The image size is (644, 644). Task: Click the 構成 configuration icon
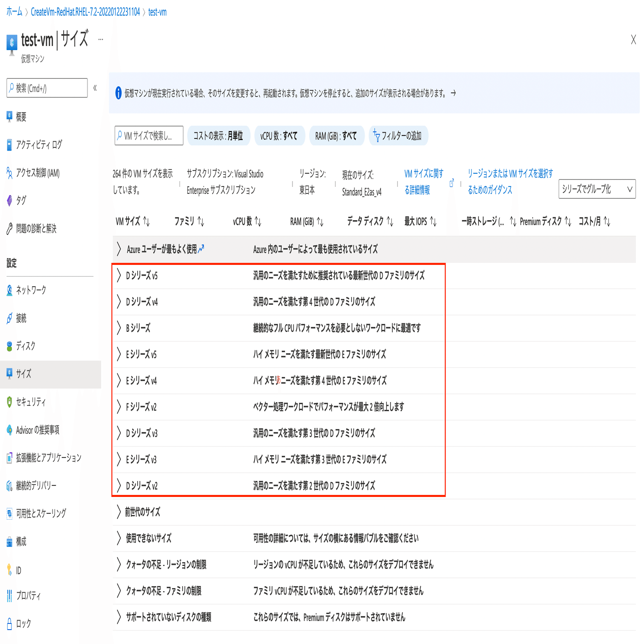(x=9, y=542)
